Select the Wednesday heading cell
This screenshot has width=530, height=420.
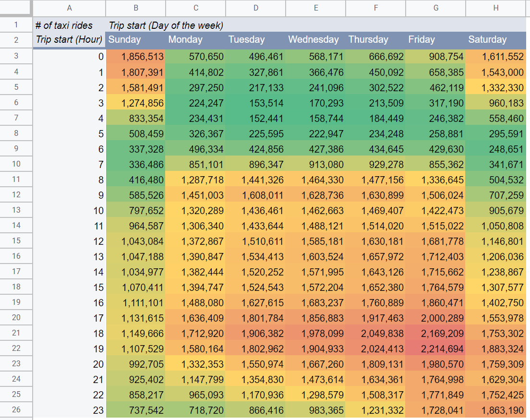point(315,40)
